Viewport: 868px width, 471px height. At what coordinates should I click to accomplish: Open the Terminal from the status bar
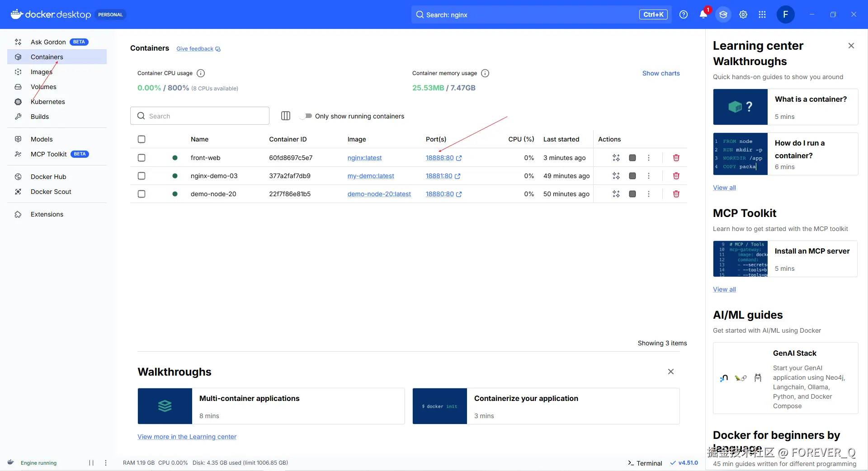pyautogui.click(x=645, y=463)
